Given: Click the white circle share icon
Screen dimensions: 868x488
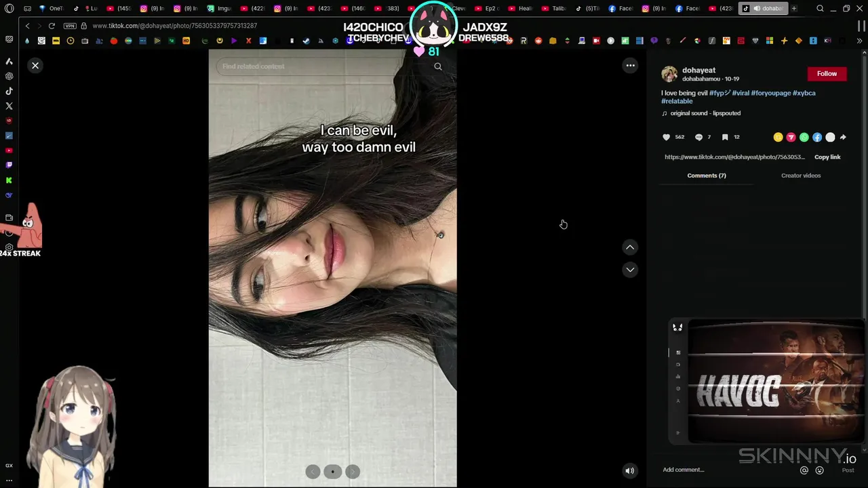Looking at the screenshot, I should point(830,137).
